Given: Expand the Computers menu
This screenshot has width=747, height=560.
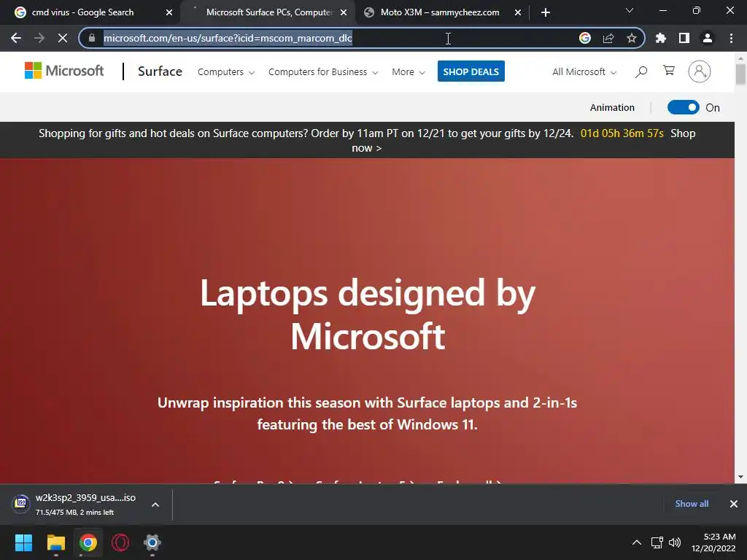Looking at the screenshot, I should (226, 72).
